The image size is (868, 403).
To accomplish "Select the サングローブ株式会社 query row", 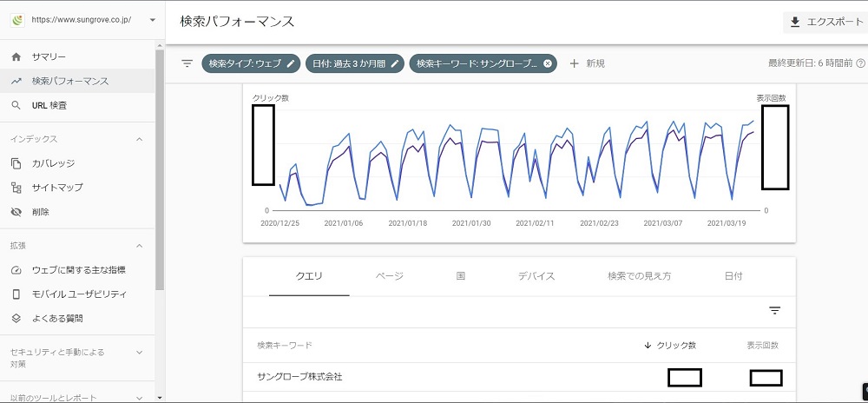I will 519,377.
